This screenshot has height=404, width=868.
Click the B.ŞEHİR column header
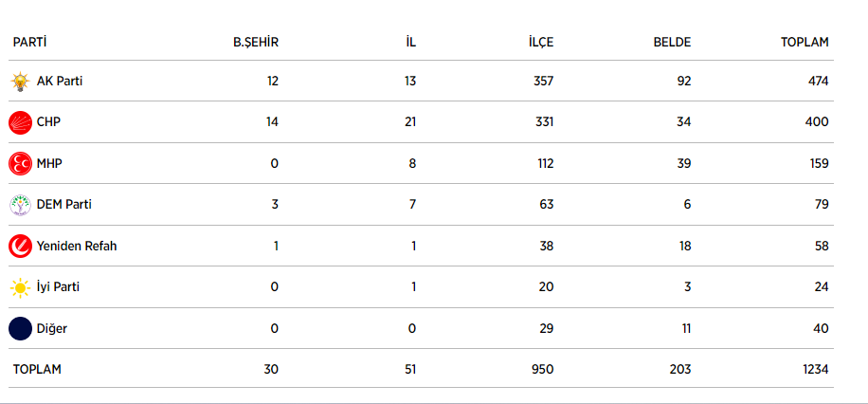[256, 43]
